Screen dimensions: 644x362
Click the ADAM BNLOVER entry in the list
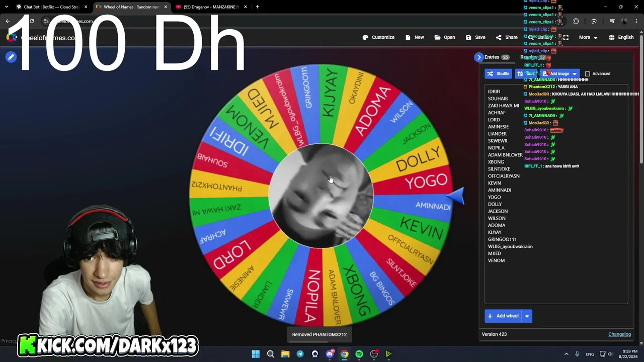click(505, 155)
